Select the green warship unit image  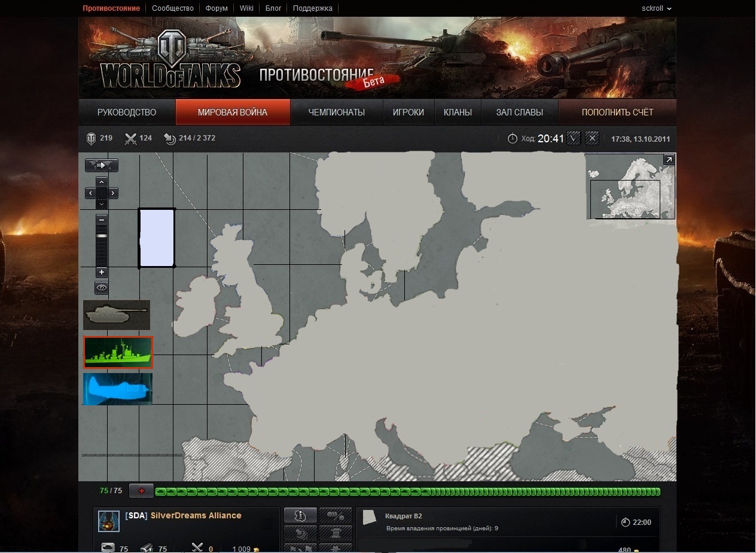pos(118,352)
